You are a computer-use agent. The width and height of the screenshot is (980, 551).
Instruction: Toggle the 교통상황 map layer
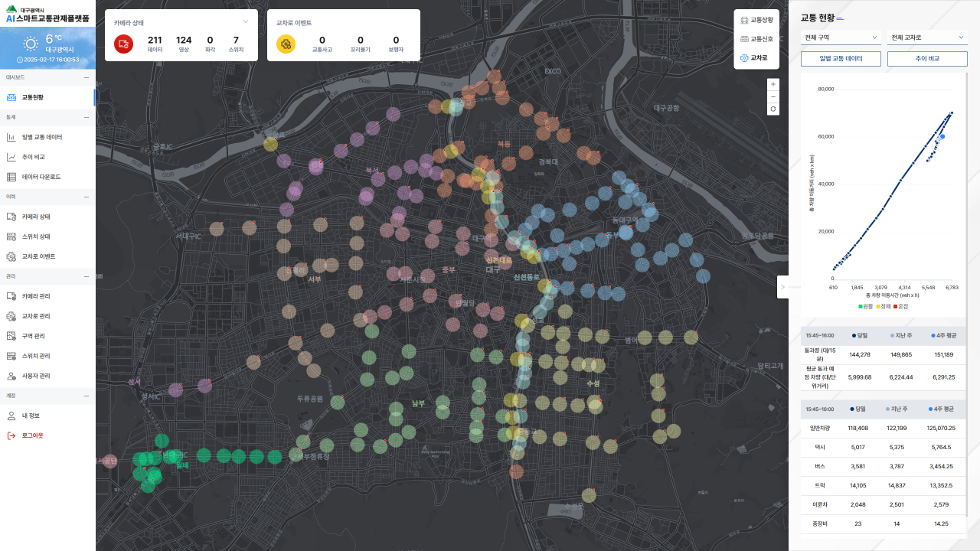756,20
